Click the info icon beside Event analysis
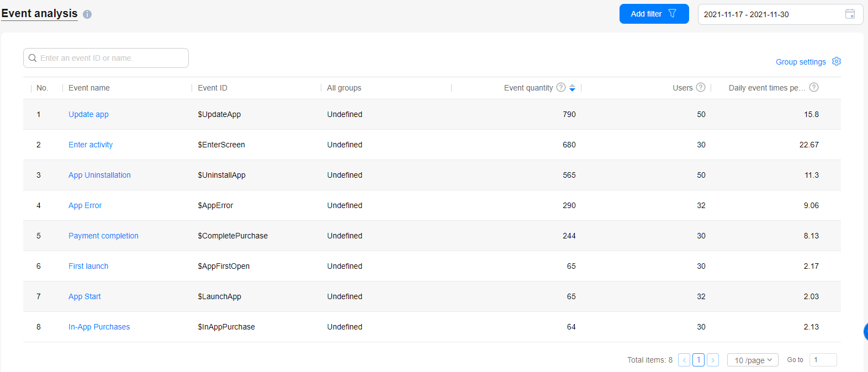 point(87,14)
